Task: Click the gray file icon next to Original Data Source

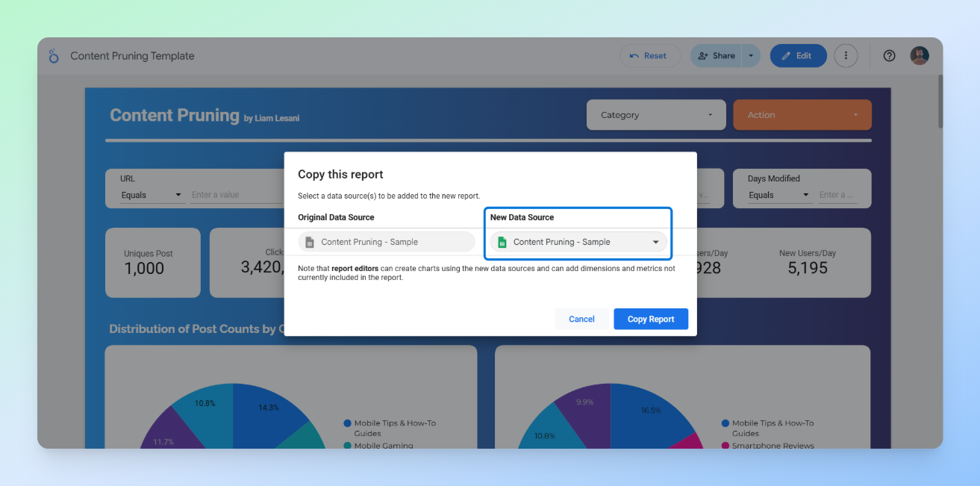Action: [x=309, y=241]
